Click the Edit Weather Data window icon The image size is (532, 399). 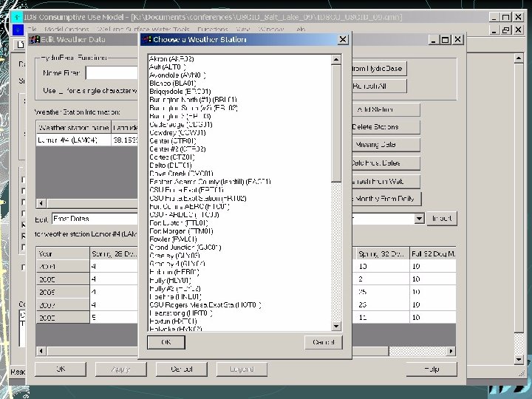[34, 40]
